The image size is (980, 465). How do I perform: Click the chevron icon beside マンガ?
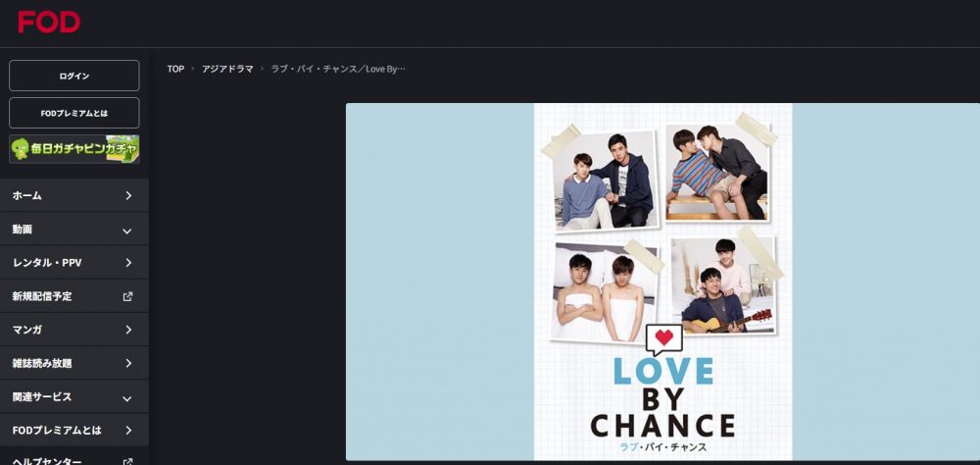point(128,330)
